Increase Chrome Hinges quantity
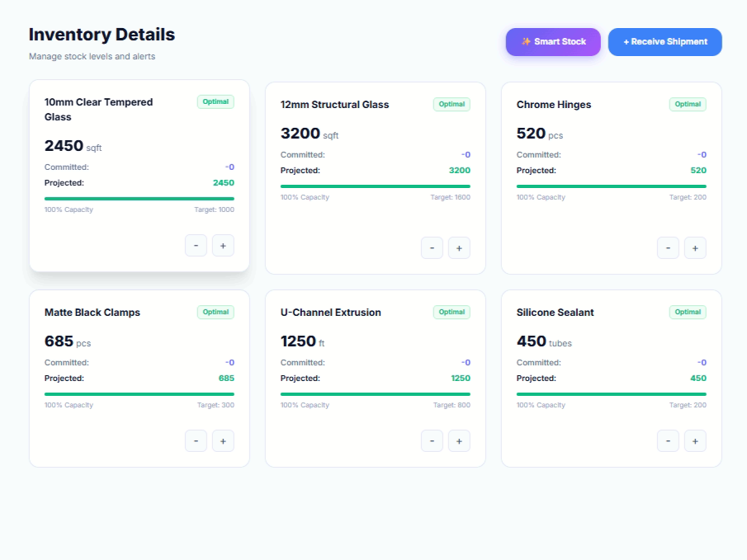Screen dimensions: 747x560 [695, 248]
